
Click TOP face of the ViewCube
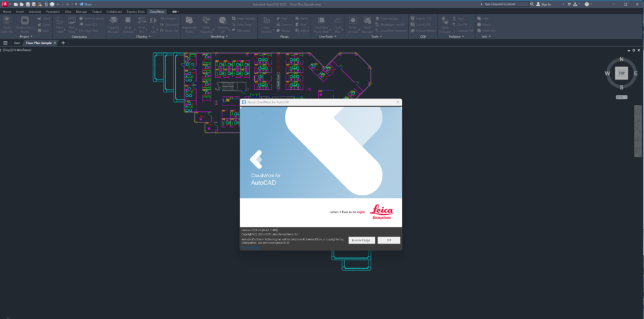[621, 73]
